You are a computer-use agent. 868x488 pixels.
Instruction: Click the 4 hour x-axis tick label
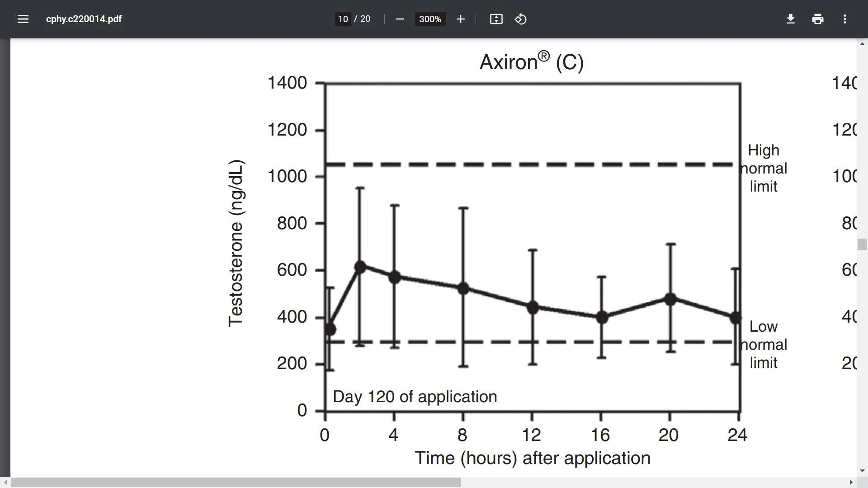click(x=393, y=435)
